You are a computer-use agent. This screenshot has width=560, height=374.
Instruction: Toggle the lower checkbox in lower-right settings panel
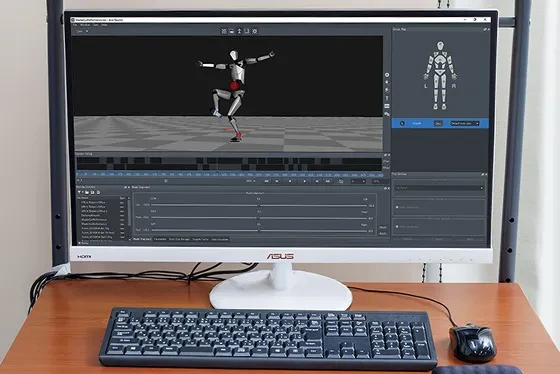tap(397, 226)
